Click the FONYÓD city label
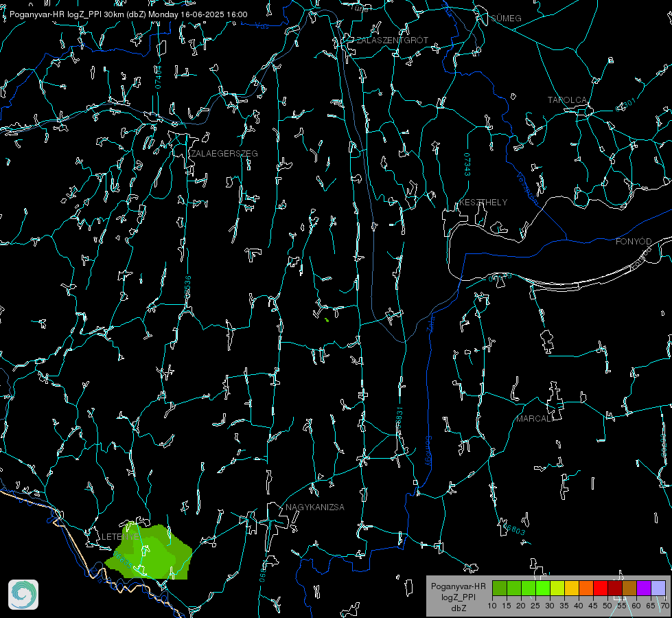672x618 pixels. (634, 242)
